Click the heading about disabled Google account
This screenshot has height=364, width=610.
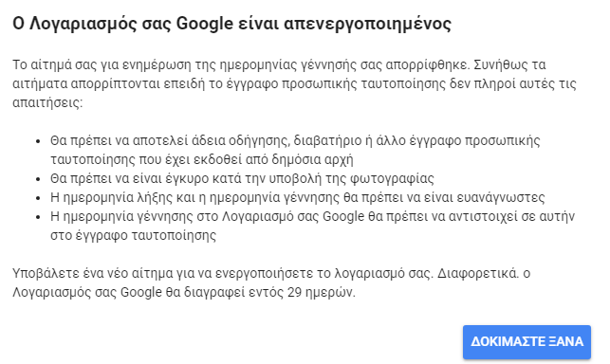pyautogui.click(x=231, y=24)
